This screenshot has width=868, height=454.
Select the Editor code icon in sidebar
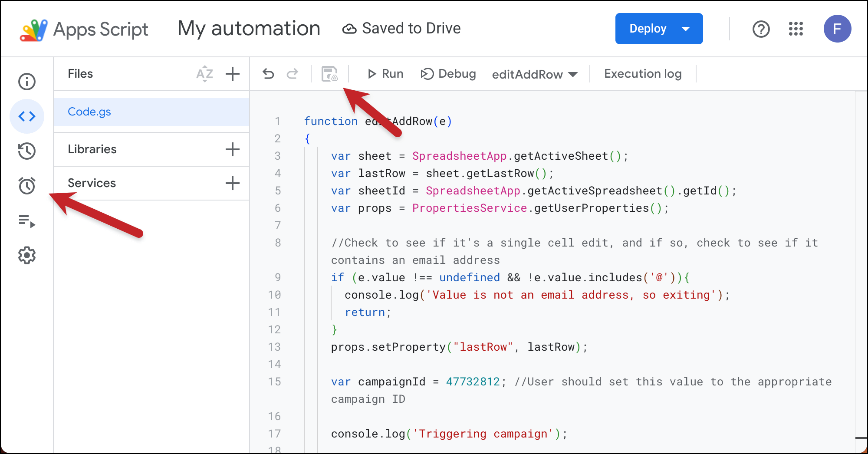tap(27, 116)
